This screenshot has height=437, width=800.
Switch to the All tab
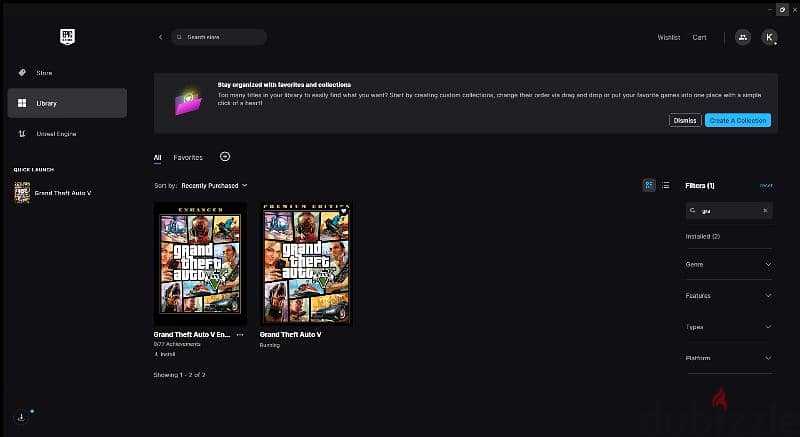point(158,158)
